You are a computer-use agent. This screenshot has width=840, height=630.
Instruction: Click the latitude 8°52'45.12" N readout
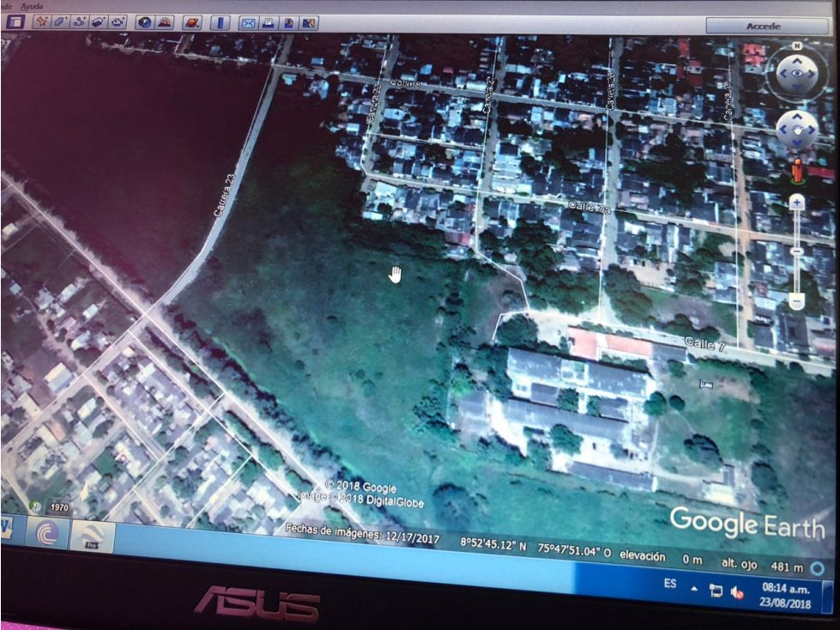tap(493, 544)
